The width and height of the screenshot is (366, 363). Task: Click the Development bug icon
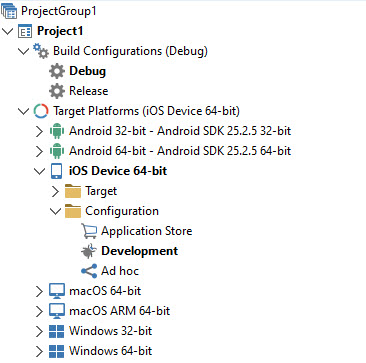(x=89, y=251)
